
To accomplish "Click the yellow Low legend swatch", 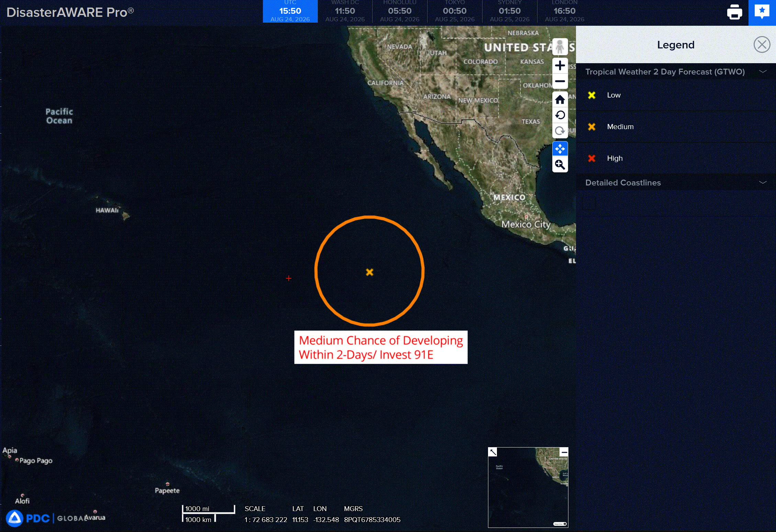I will [591, 95].
